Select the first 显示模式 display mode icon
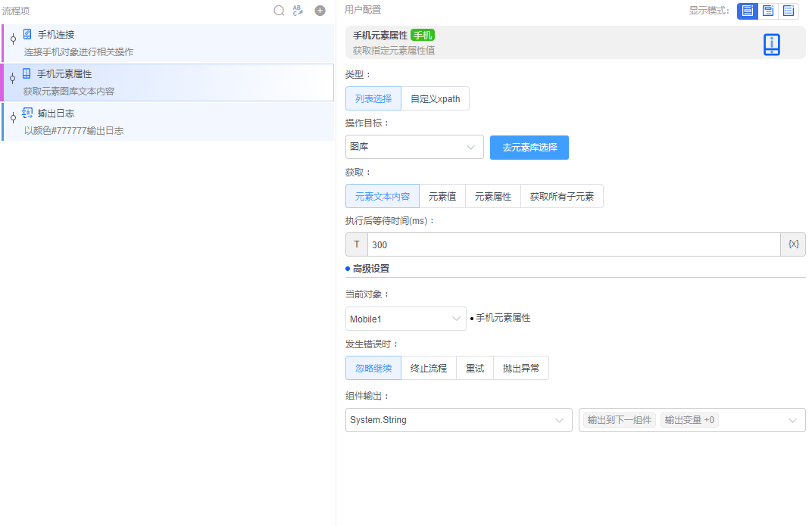This screenshot has height=526, width=812. 747,11
